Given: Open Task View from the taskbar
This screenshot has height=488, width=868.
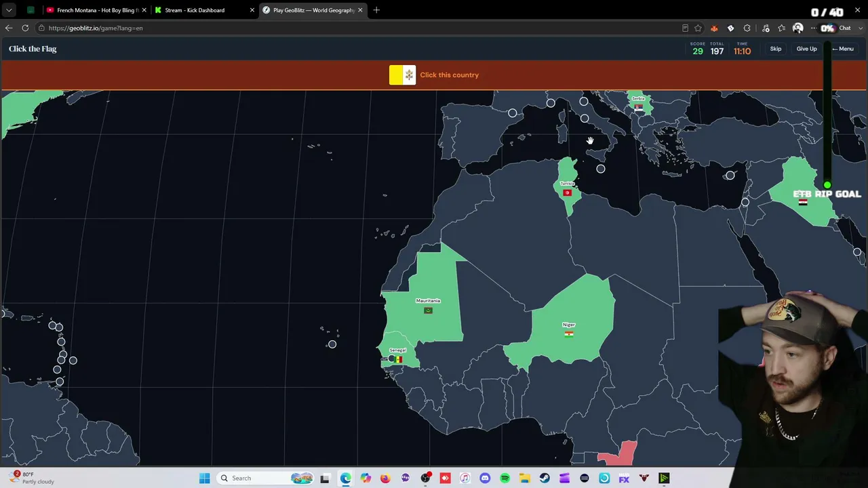Looking at the screenshot, I should click(x=325, y=479).
